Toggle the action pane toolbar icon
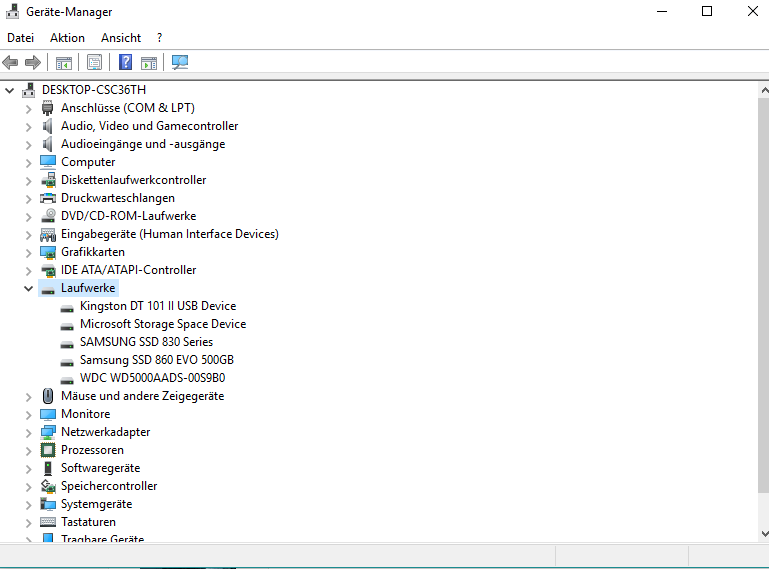Screen dimensions: 769x569 tap(149, 63)
